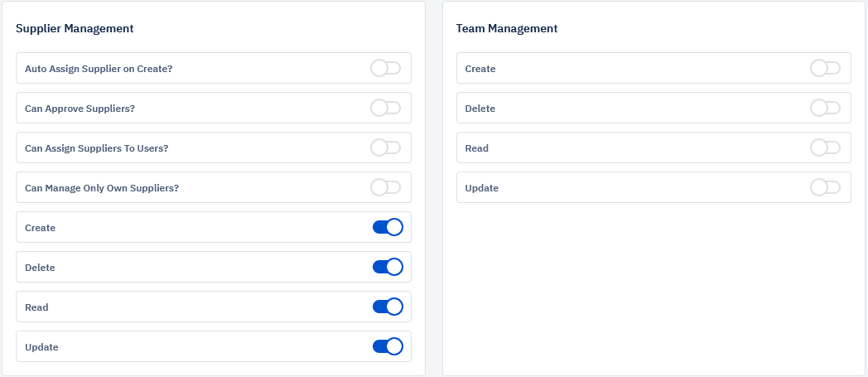Select the 'Auto Assign Supplier on Create?' label text
This screenshot has width=868, height=377.
point(99,69)
